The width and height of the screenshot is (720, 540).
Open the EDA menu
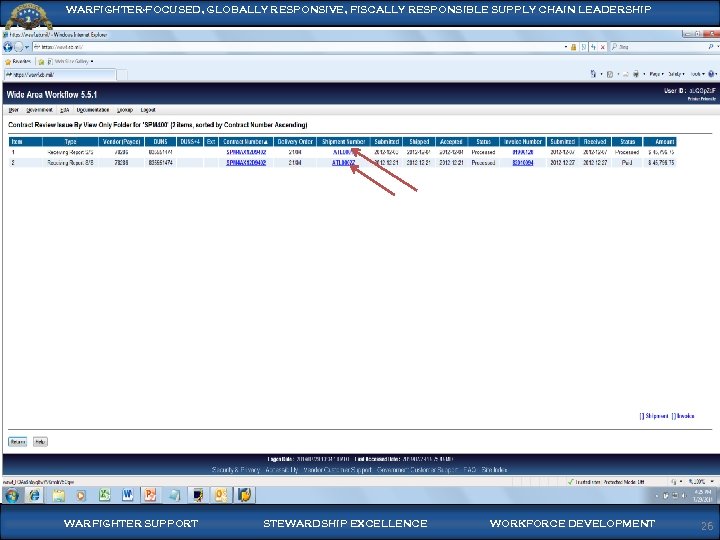[x=64, y=110]
